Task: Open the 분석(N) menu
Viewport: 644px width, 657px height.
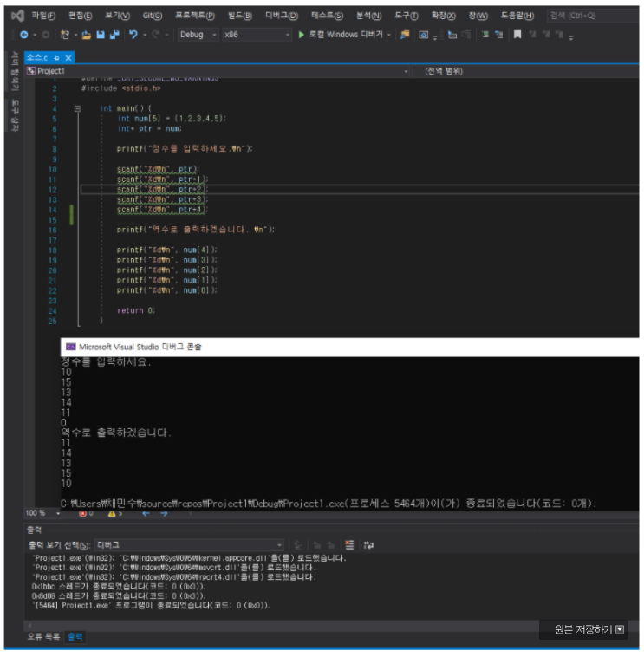Action: 368,16
